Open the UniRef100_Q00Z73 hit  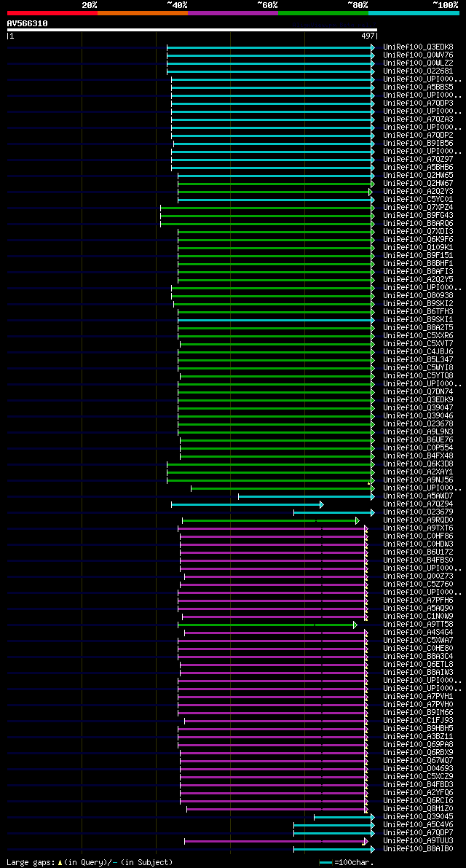point(418,576)
